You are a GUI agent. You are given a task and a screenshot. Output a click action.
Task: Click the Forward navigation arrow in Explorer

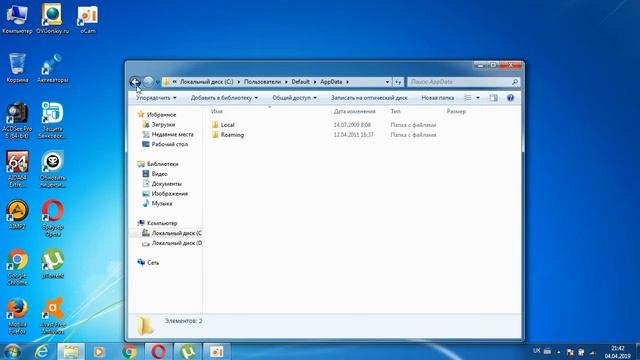(x=148, y=82)
